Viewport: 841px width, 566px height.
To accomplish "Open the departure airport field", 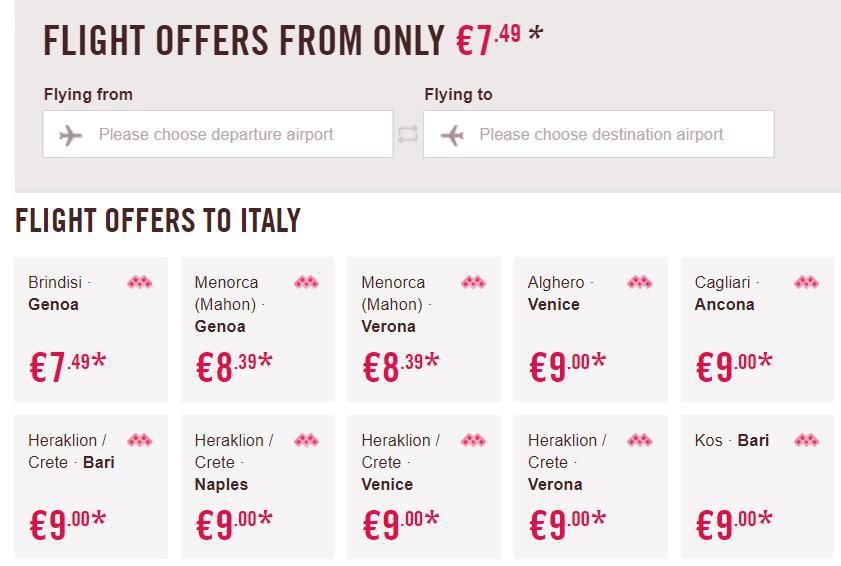I will 218,134.
